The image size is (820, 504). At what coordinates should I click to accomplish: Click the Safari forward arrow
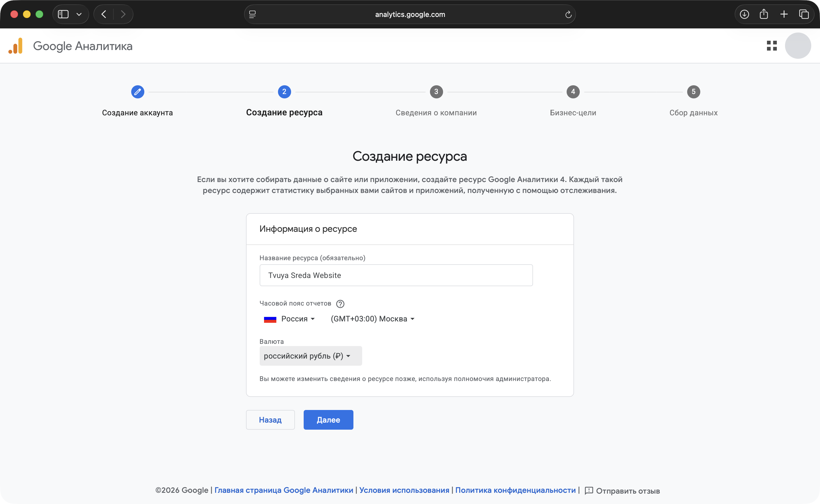point(123,14)
